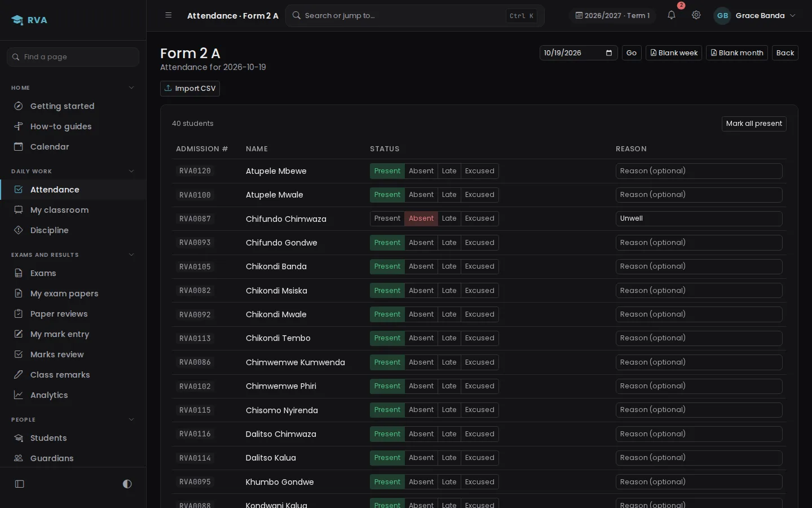Toggle the hamburger menu icon
The width and height of the screenshot is (812, 508).
coord(169,15)
